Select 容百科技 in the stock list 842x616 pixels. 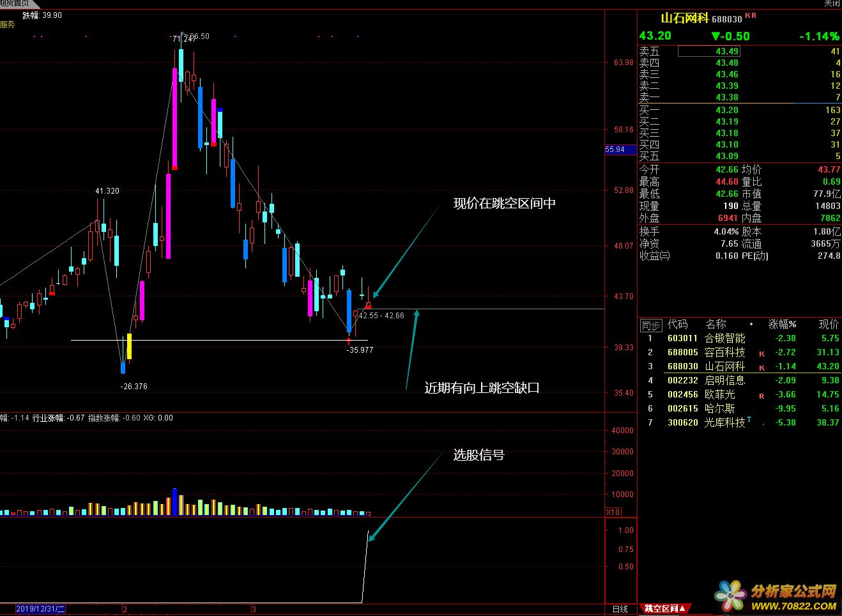724,352
